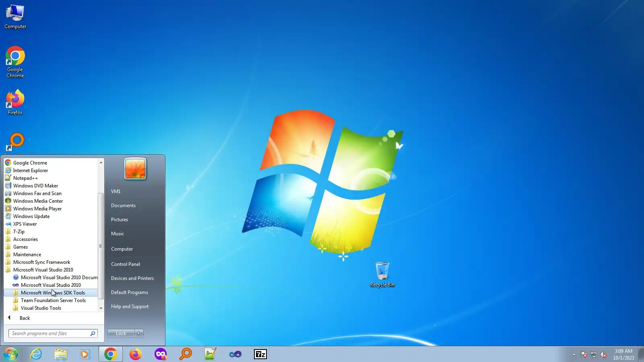Select the Google Chrome desktop shortcut

[x=15, y=62]
